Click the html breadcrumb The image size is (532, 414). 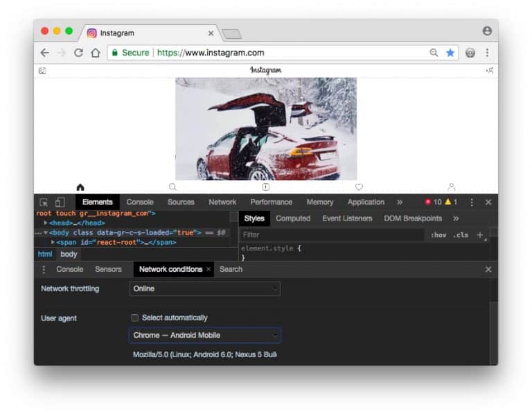[45, 254]
